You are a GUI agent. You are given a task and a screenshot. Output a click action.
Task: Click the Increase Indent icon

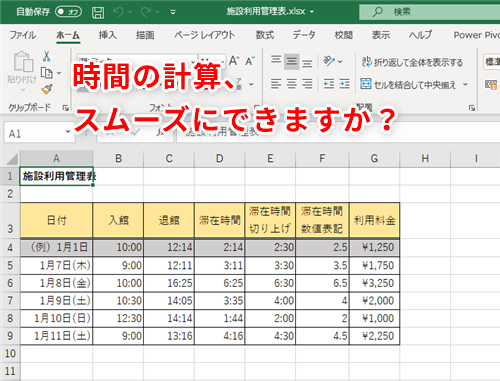coord(344,84)
